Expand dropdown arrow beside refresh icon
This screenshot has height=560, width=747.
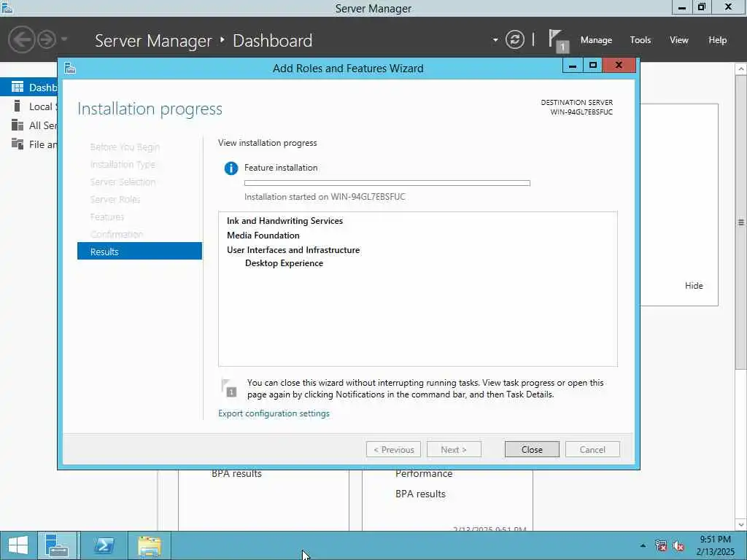pyautogui.click(x=495, y=40)
